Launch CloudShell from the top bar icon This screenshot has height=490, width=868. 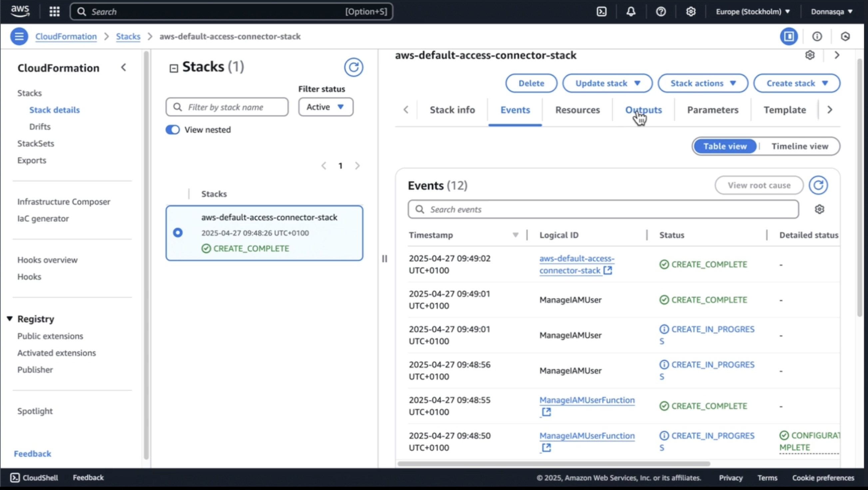click(602, 11)
